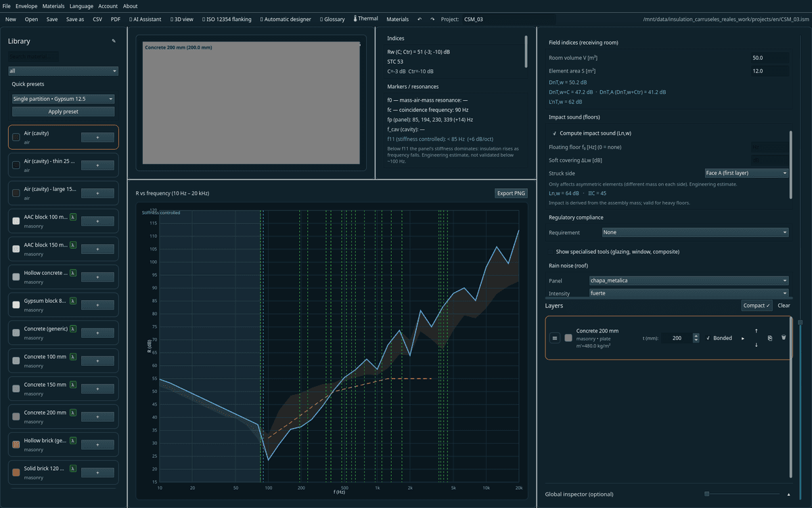Click the gray color swatch of Concrete 200 mm layer

(x=568, y=338)
